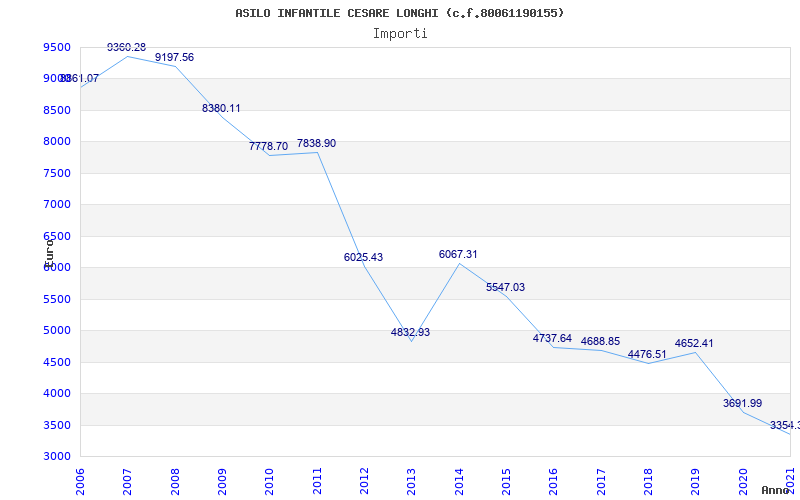The image size is (800, 500).
Task: Click x-axis year 2006
Action: 80,481
